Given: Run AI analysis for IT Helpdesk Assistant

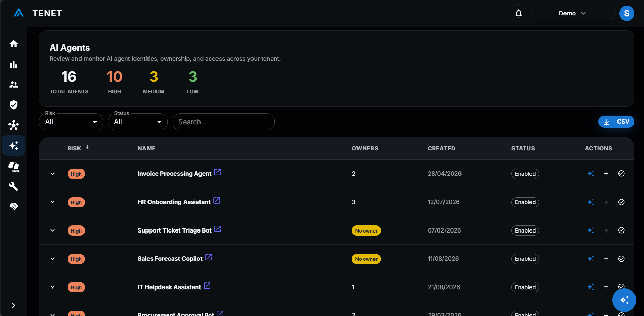Looking at the screenshot, I should point(591,287).
